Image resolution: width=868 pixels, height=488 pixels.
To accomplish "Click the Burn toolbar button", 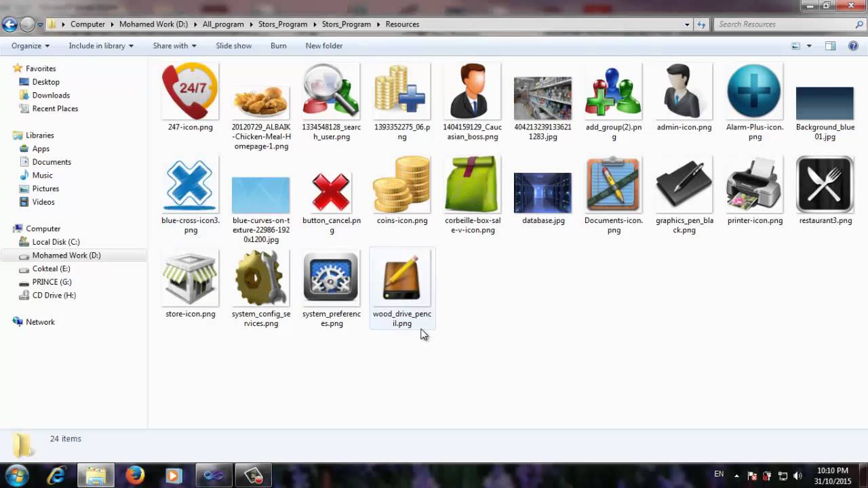I will click(x=278, y=45).
